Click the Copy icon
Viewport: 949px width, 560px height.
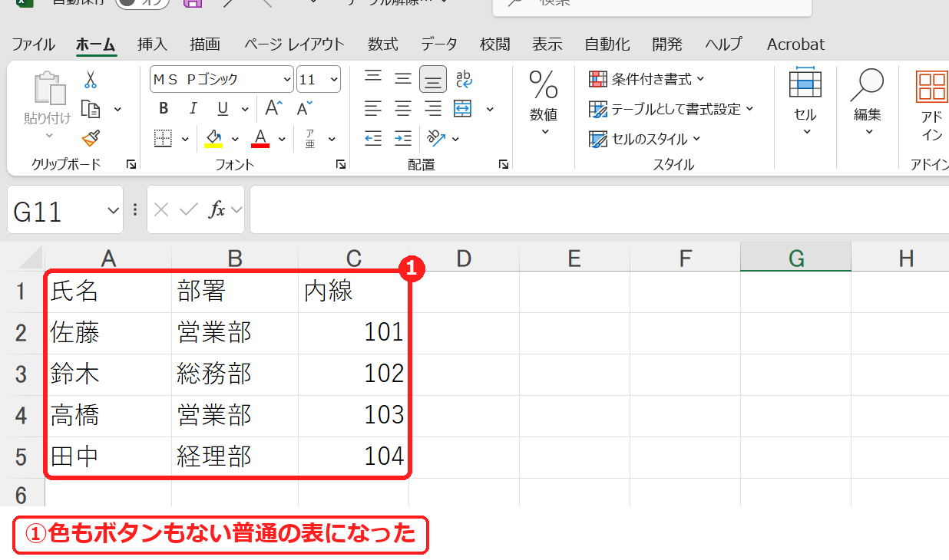(91, 109)
